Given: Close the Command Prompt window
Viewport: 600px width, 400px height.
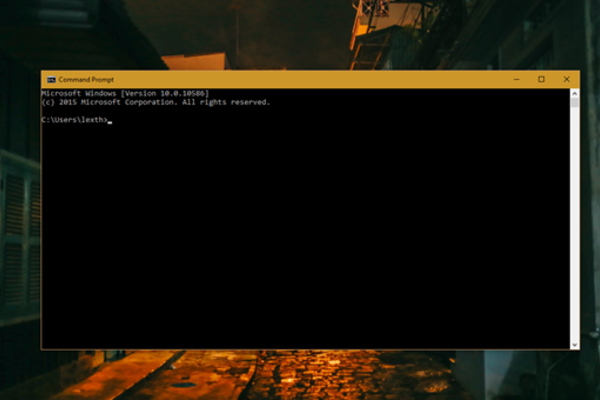Looking at the screenshot, I should (567, 79).
